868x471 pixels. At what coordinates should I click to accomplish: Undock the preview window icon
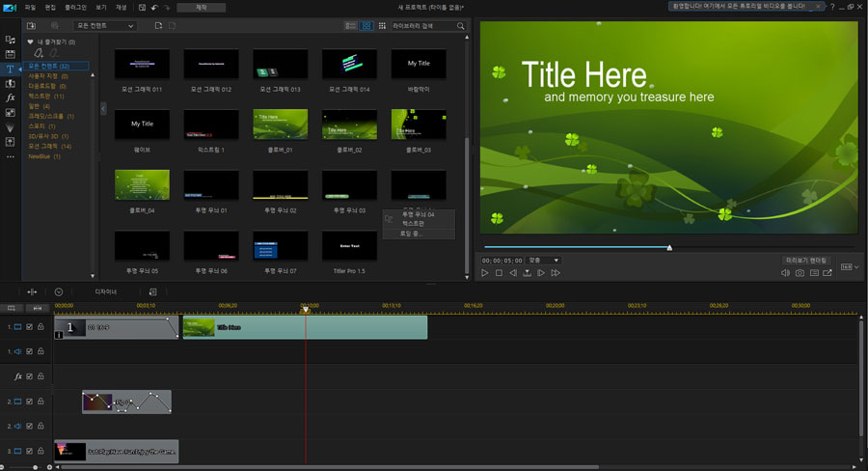827,272
